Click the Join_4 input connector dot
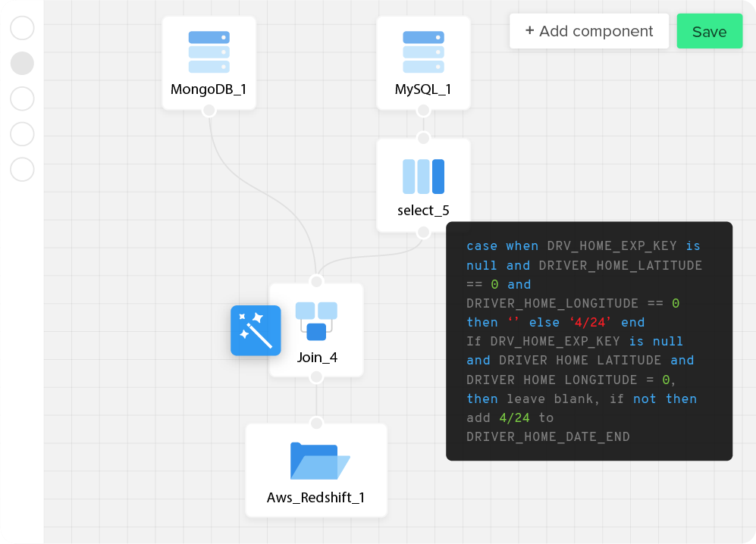756x544 pixels. (x=316, y=282)
